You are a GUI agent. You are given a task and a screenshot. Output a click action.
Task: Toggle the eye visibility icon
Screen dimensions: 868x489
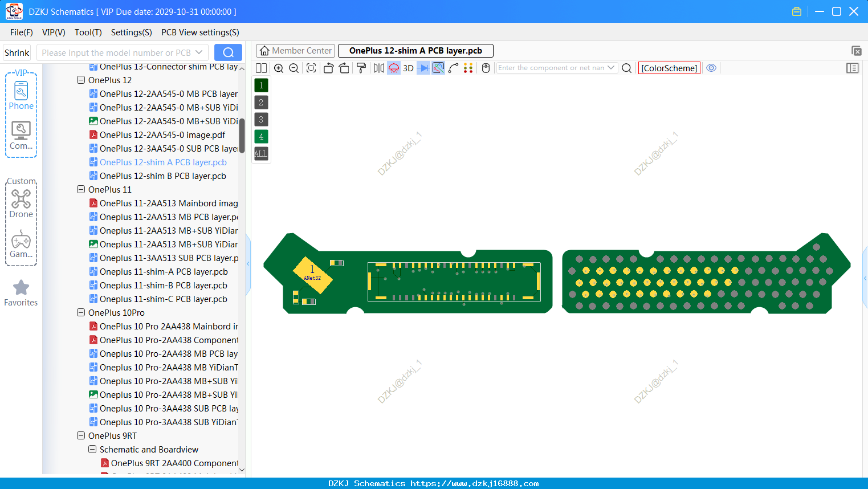point(711,68)
